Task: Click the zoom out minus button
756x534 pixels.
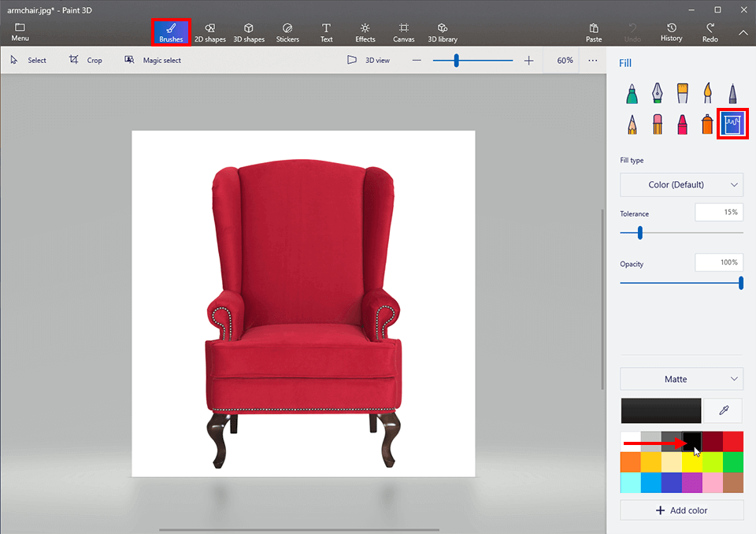Action: [417, 61]
